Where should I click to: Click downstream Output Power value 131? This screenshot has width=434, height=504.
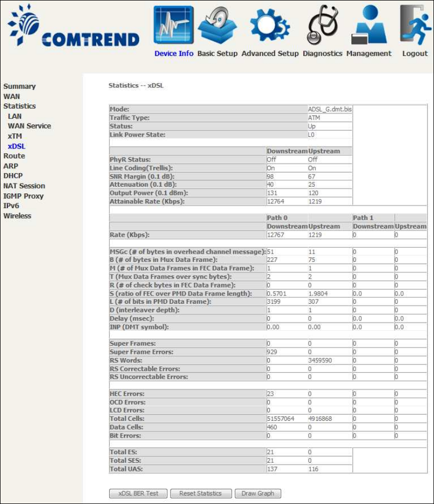(272, 193)
